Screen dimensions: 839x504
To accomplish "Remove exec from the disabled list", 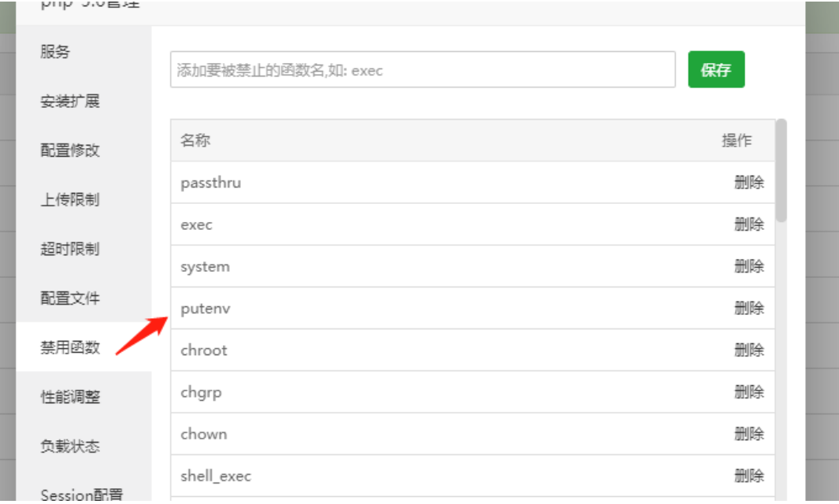I will [748, 224].
